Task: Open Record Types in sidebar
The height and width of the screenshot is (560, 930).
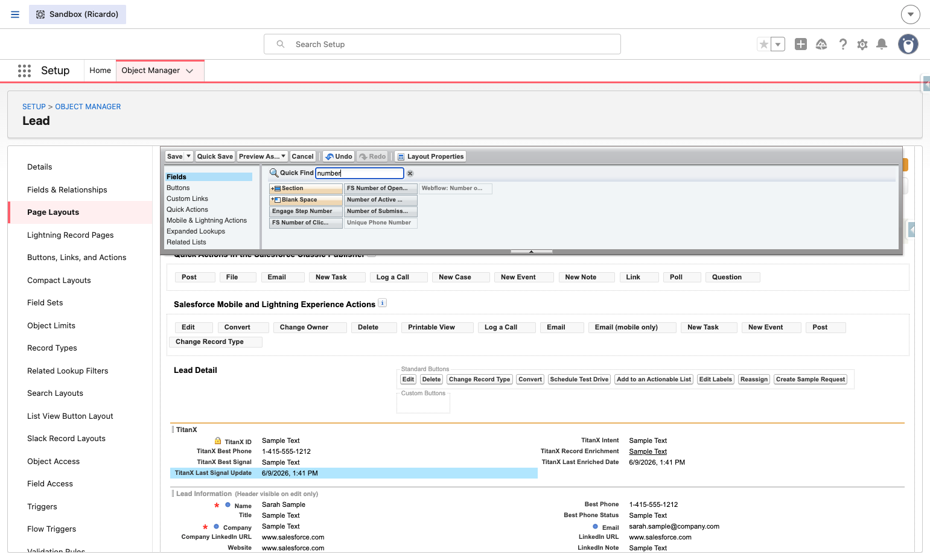Action: 52,348
